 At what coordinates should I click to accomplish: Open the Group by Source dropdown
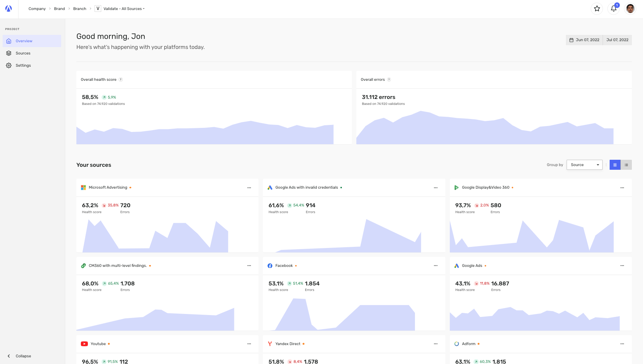584,165
